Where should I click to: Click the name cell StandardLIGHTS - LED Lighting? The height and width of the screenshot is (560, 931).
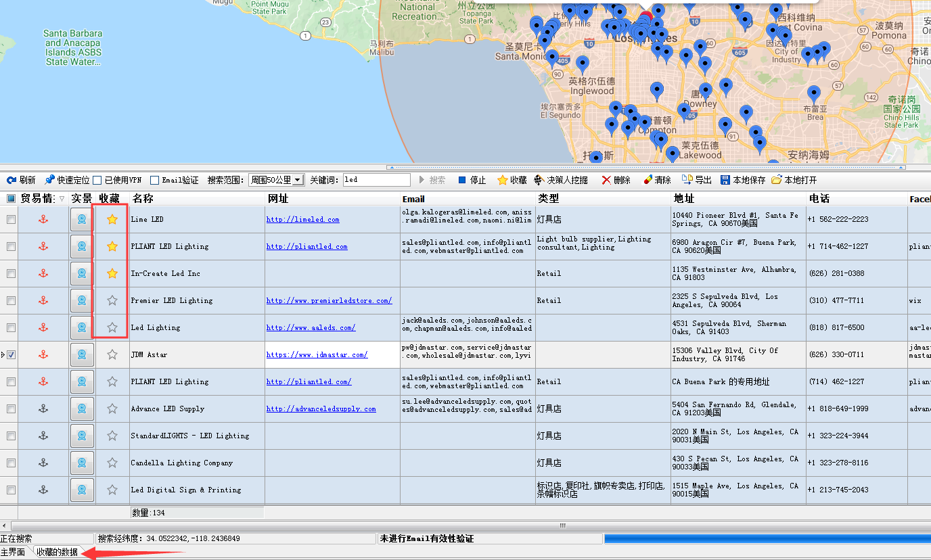coord(197,436)
